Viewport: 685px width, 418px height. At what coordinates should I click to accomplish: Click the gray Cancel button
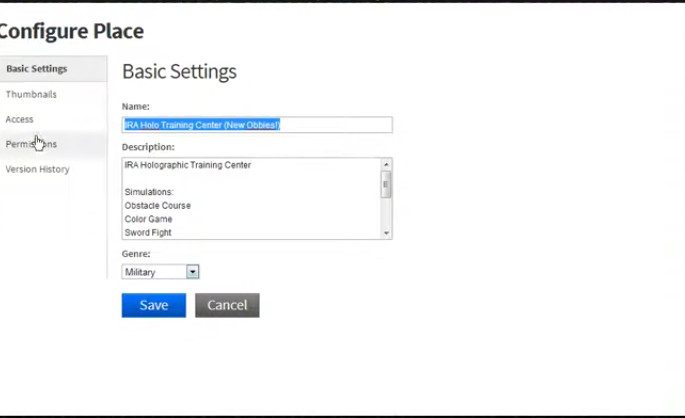(x=227, y=305)
